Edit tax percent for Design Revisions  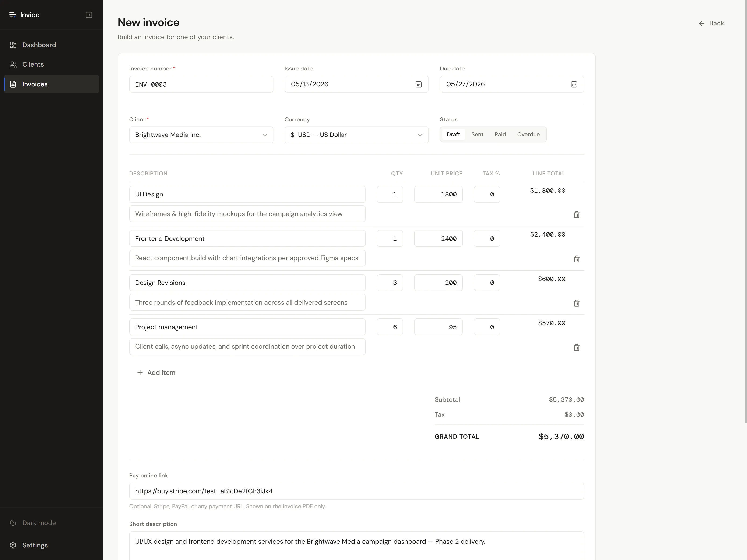coord(487,283)
